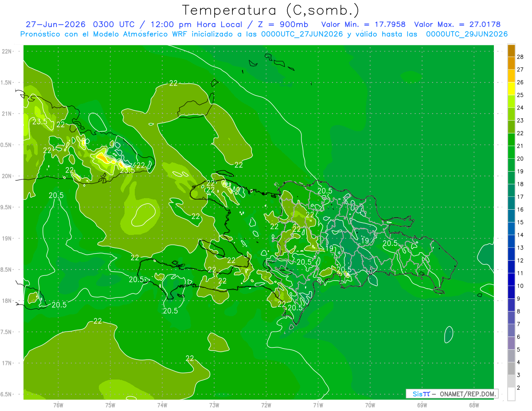
Task: Click the longitude label "73W"
Action: point(214,405)
